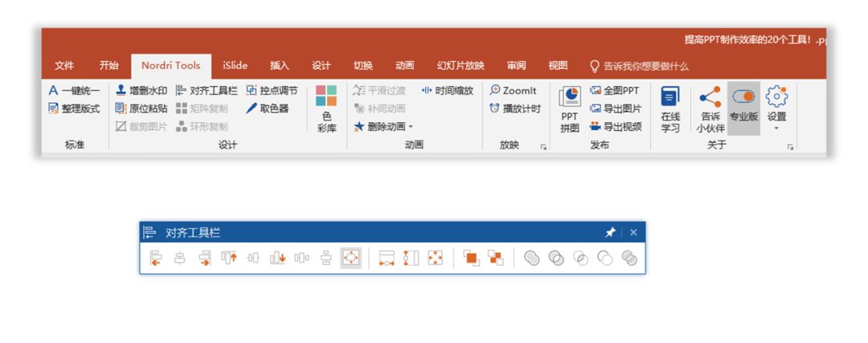This screenshot has height=343, width=868.
Task: Switch to the iSlide tab
Action: (x=235, y=66)
